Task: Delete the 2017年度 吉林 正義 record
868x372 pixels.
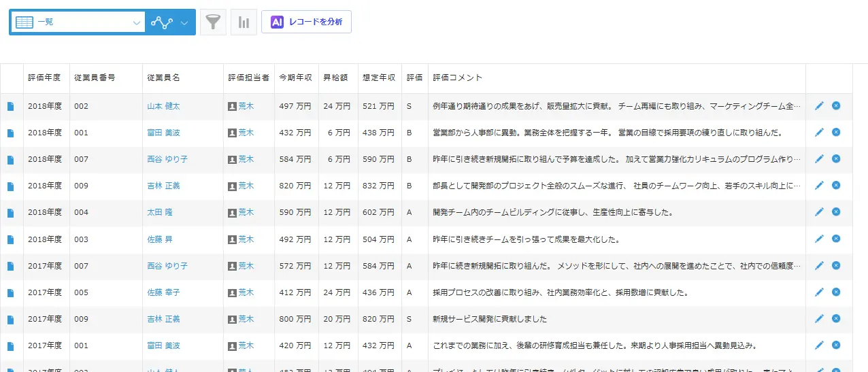Action: tap(836, 318)
